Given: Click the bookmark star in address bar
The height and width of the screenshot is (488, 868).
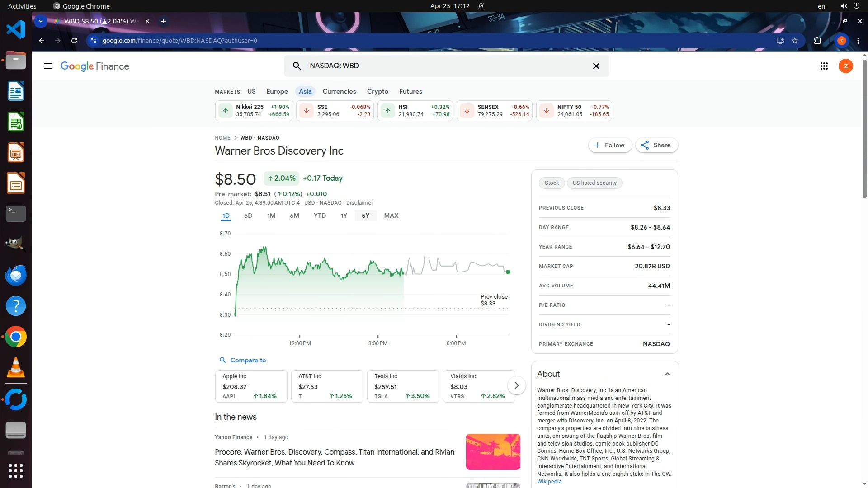Looking at the screenshot, I should pyautogui.click(x=795, y=41).
